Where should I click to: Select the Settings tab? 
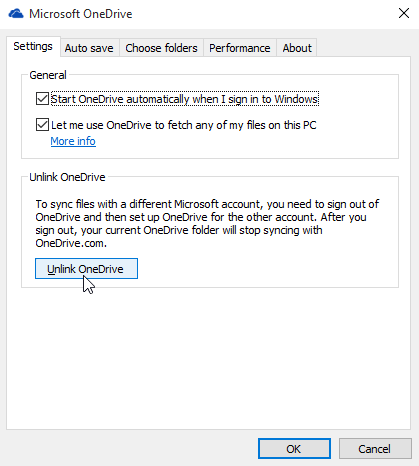click(33, 46)
